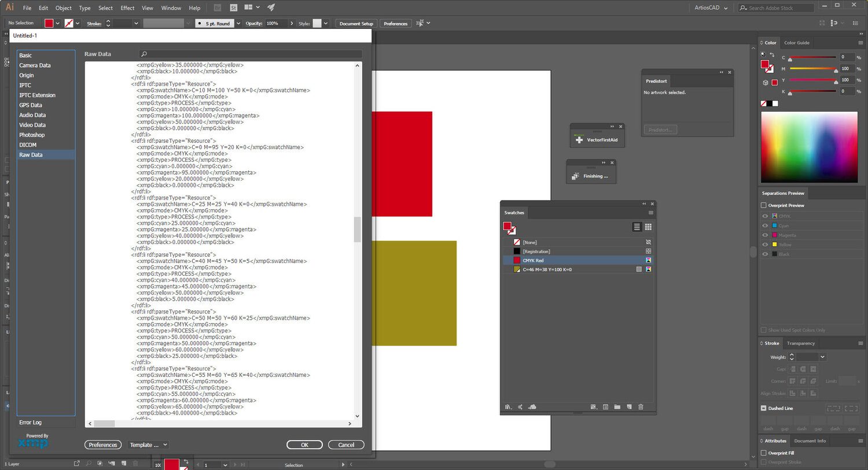This screenshot has height=470, width=868.
Task: Click the Color panel flyout menu icon
Action: (x=860, y=43)
